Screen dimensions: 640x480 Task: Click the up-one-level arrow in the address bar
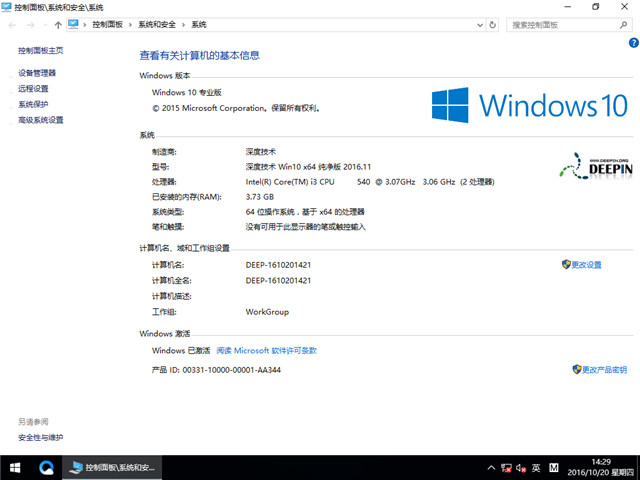tap(58, 24)
